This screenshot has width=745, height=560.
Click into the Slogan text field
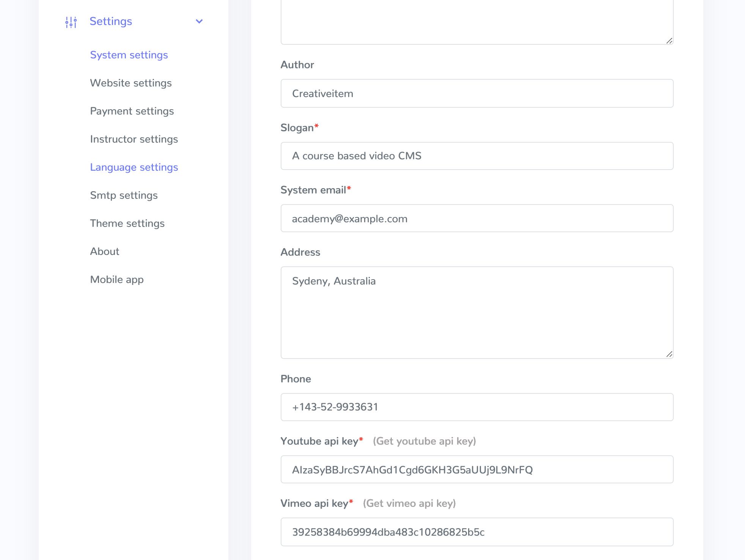[477, 156]
